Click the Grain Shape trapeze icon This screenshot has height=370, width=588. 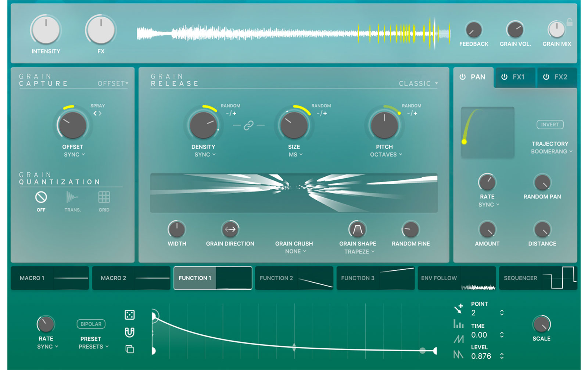tap(357, 229)
